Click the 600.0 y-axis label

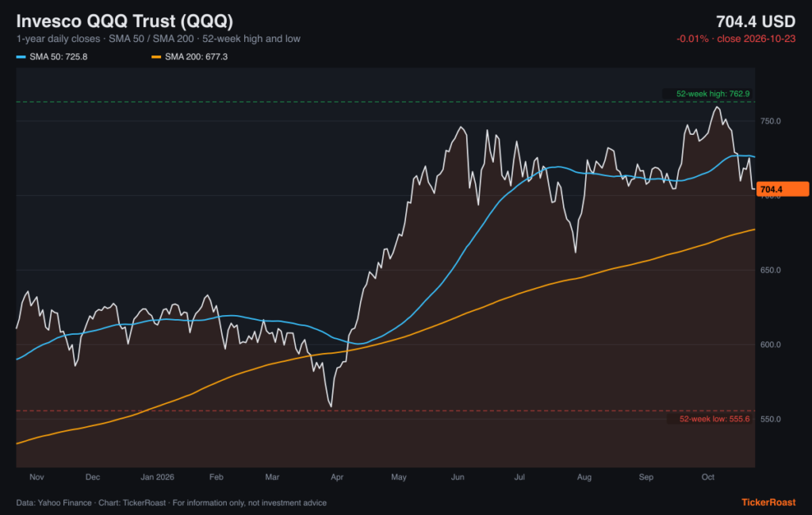(x=770, y=345)
